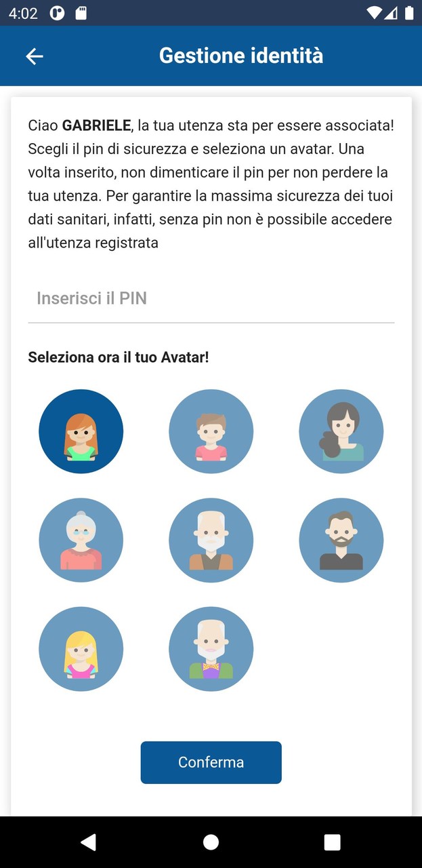Select the red-haired woman avatar
422x868 pixels.
pyautogui.click(x=81, y=431)
